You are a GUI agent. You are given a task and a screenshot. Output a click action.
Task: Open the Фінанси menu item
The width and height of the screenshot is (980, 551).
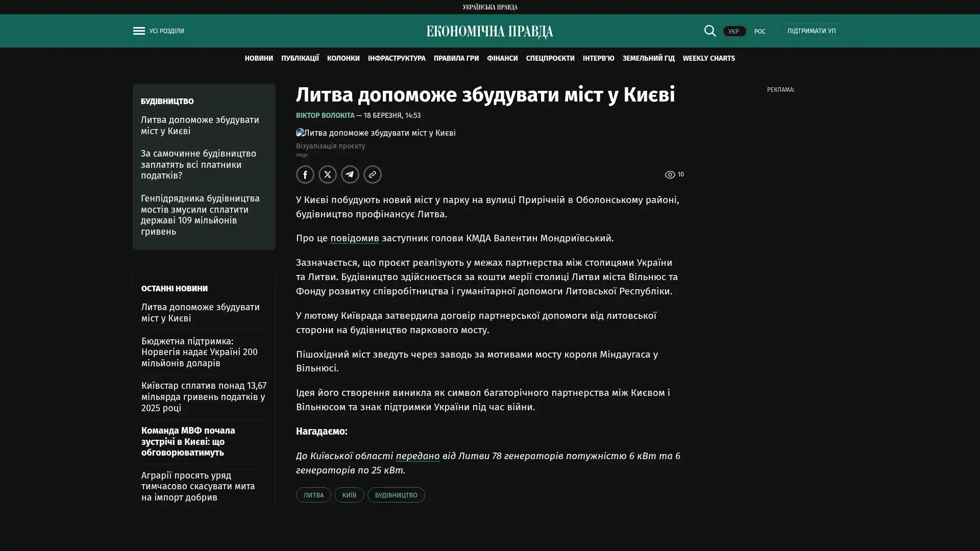[502, 59]
